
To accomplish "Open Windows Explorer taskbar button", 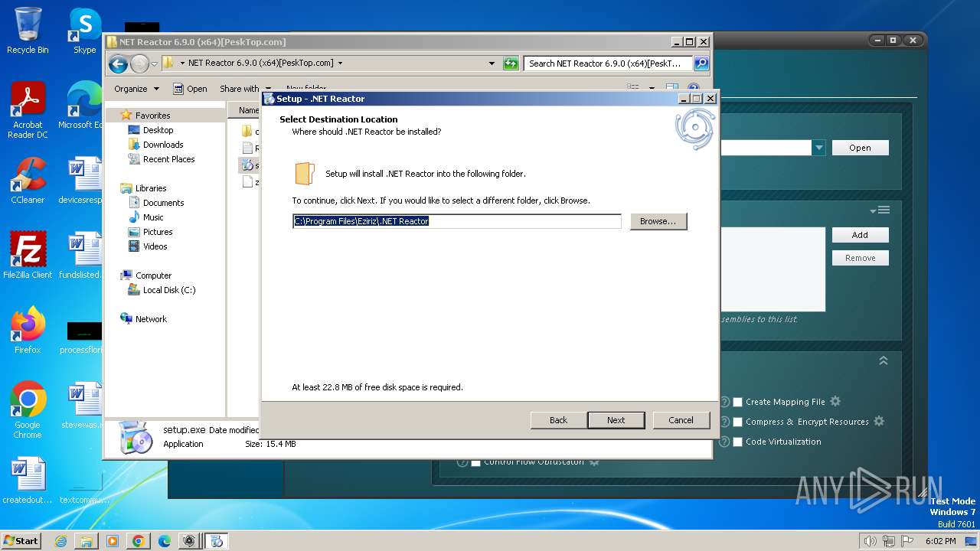I will 87,541.
